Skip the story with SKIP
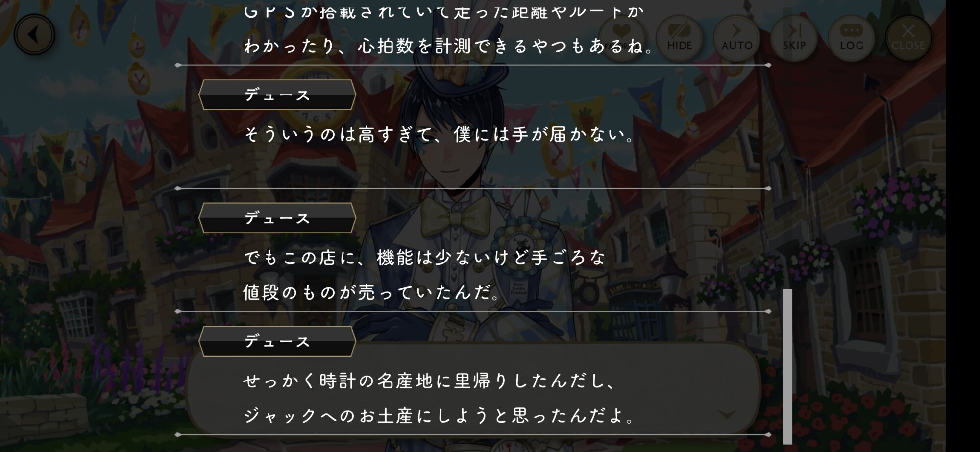The width and height of the screenshot is (980, 452). coord(794,38)
